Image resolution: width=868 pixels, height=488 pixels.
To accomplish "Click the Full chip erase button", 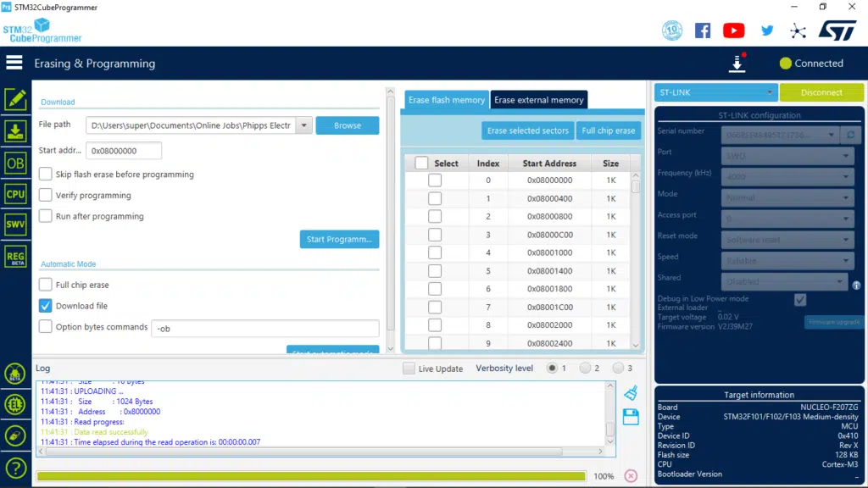I will click(609, 130).
